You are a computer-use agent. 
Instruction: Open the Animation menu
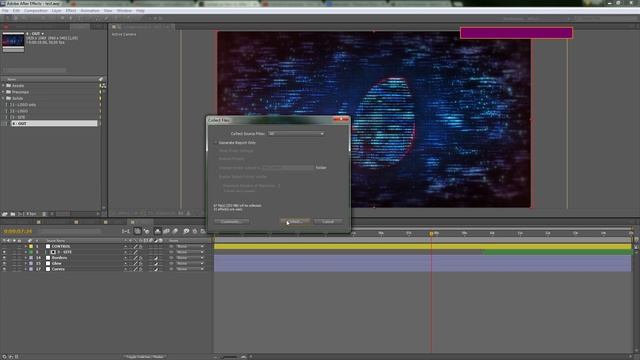coord(90,11)
